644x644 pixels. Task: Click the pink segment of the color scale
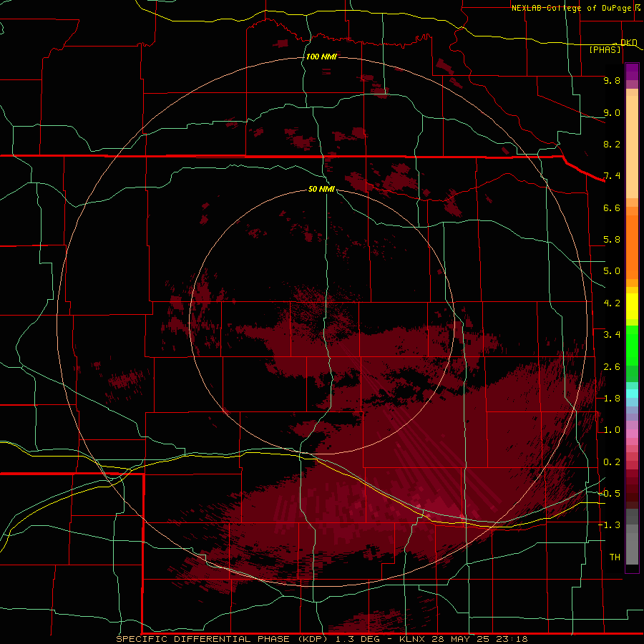(x=632, y=434)
